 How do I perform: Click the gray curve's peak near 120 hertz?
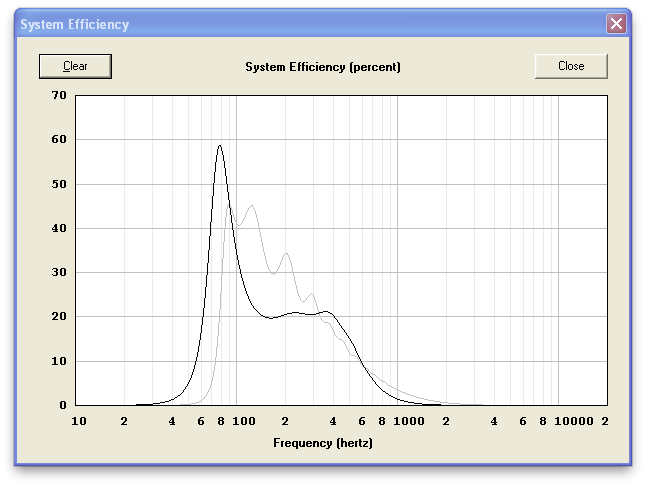[252, 206]
